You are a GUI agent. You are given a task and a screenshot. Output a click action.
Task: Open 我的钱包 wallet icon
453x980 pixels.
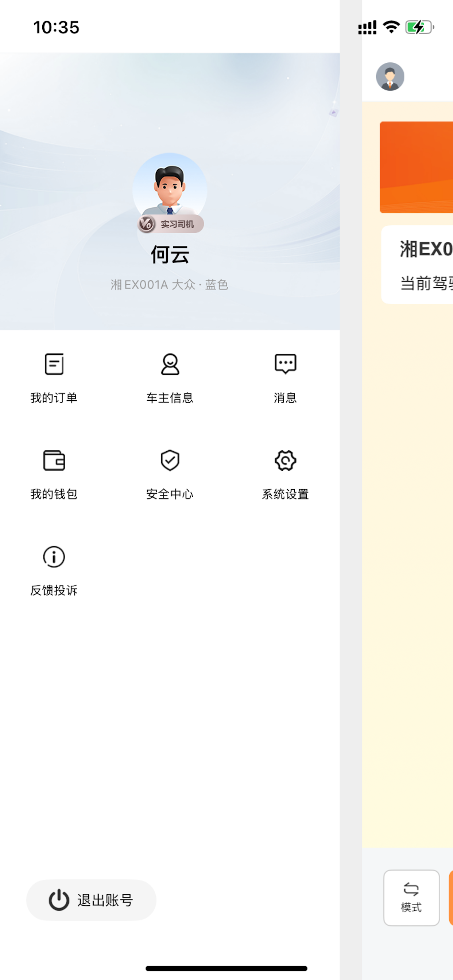click(54, 461)
